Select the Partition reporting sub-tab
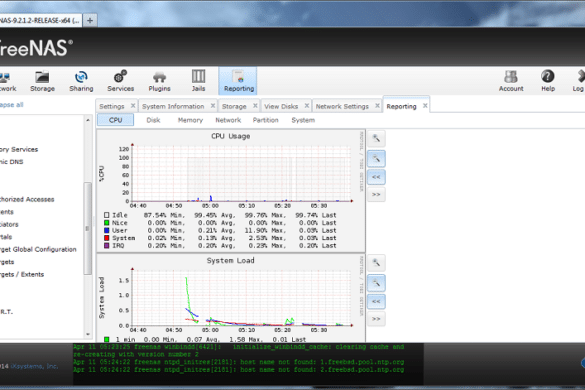 (x=266, y=120)
